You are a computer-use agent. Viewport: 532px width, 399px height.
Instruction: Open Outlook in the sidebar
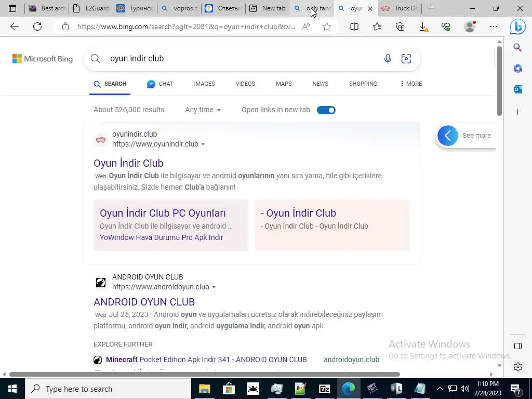point(517,89)
